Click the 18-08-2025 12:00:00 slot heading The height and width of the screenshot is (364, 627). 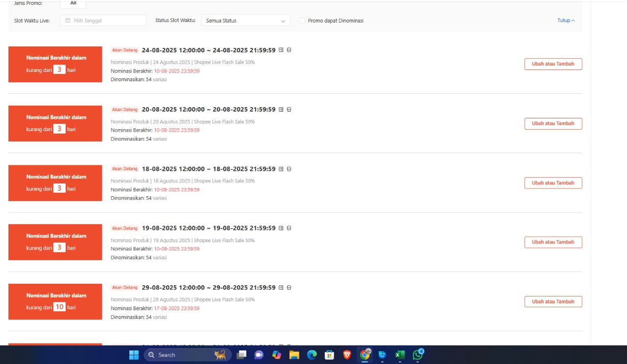(x=209, y=169)
